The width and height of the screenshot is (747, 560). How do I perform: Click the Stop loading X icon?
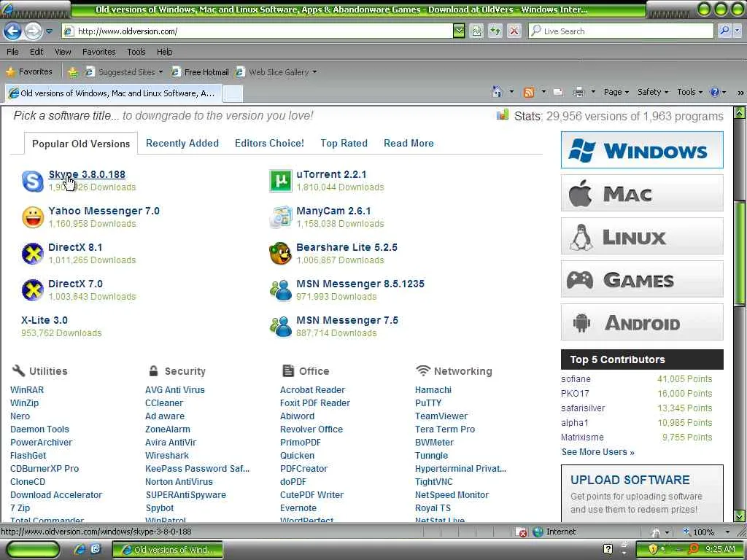514,31
